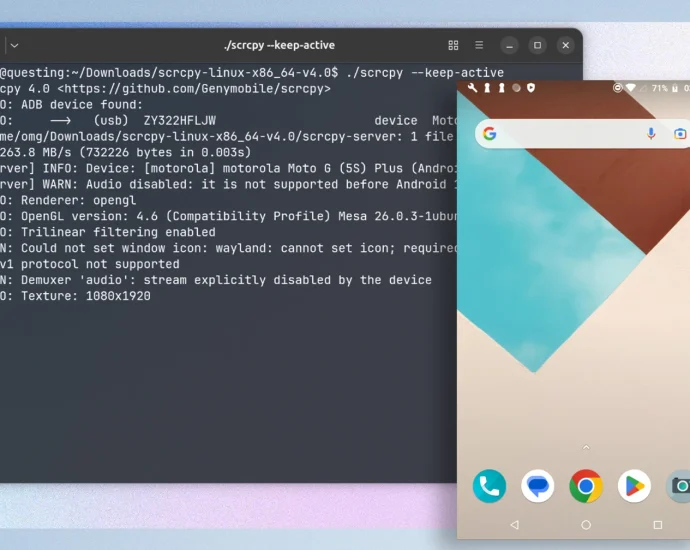Open the terminal hamburger menu
Image resolution: width=690 pixels, height=550 pixels.
click(479, 45)
